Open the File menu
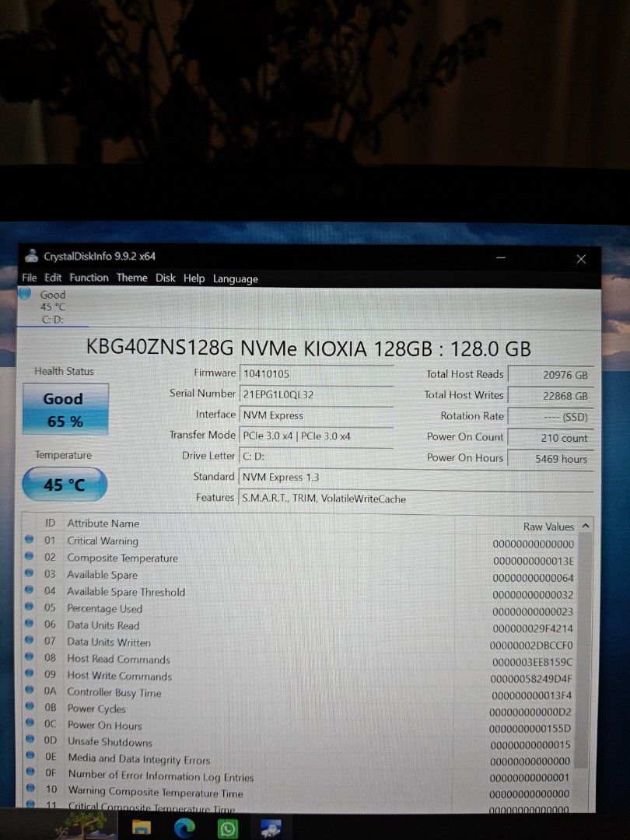This screenshot has width=630, height=840. pos(30,278)
